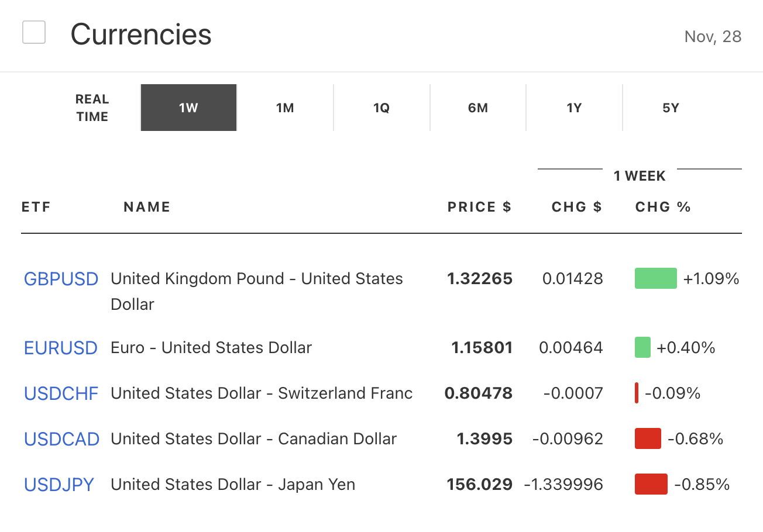Click the CHG % column header
Viewport: 763px width, 532px height.
663,207
